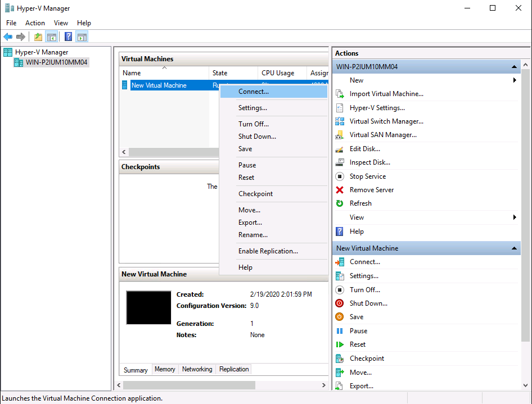Click the blue Help toolbar icon

(68, 37)
